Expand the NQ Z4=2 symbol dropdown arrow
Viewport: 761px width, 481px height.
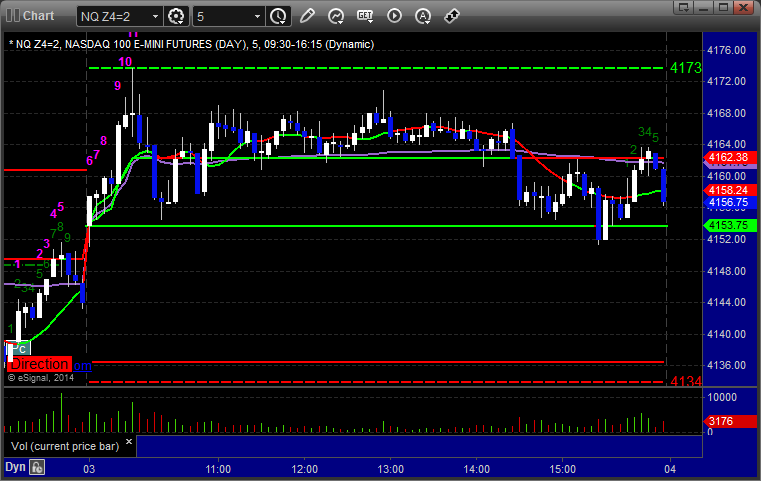coord(155,17)
